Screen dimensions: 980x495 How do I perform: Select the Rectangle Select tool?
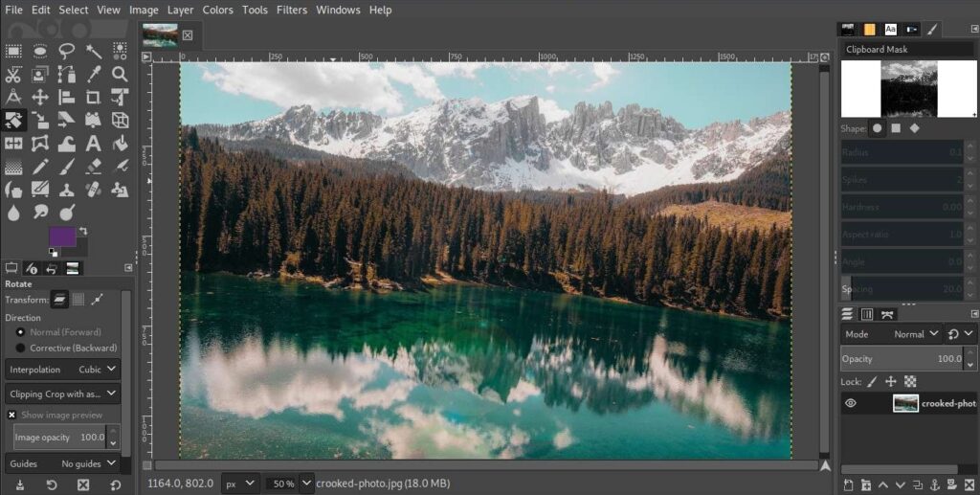(x=13, y=51)
